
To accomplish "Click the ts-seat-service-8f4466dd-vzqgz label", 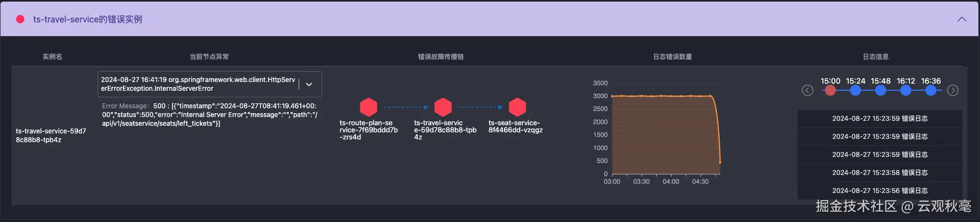I will pos(515,126).
